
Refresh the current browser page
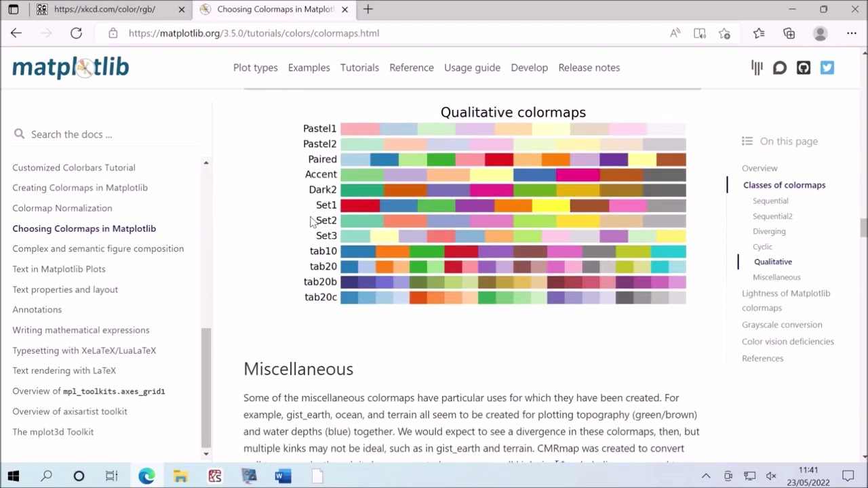coord(76,33)
